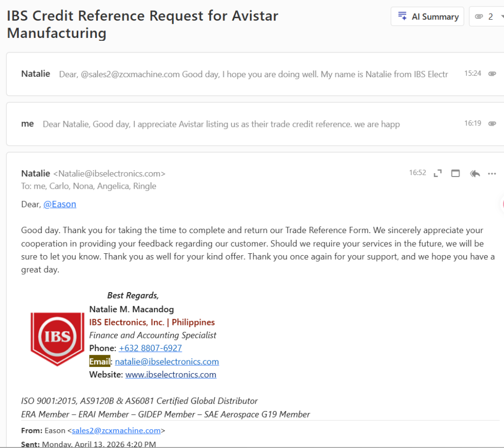Open the attachments count dropdown
The image size is (504, 448).
click(x=502, y=17)
